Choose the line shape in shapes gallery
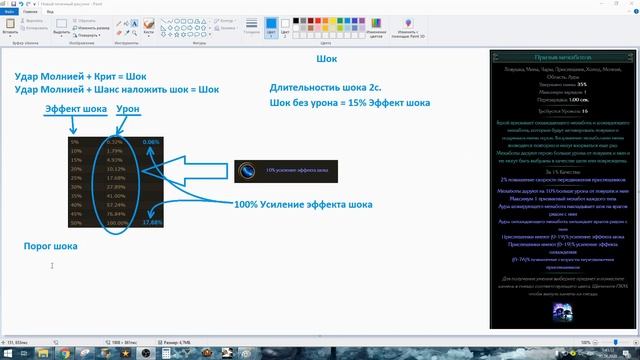 click(163, 21)
